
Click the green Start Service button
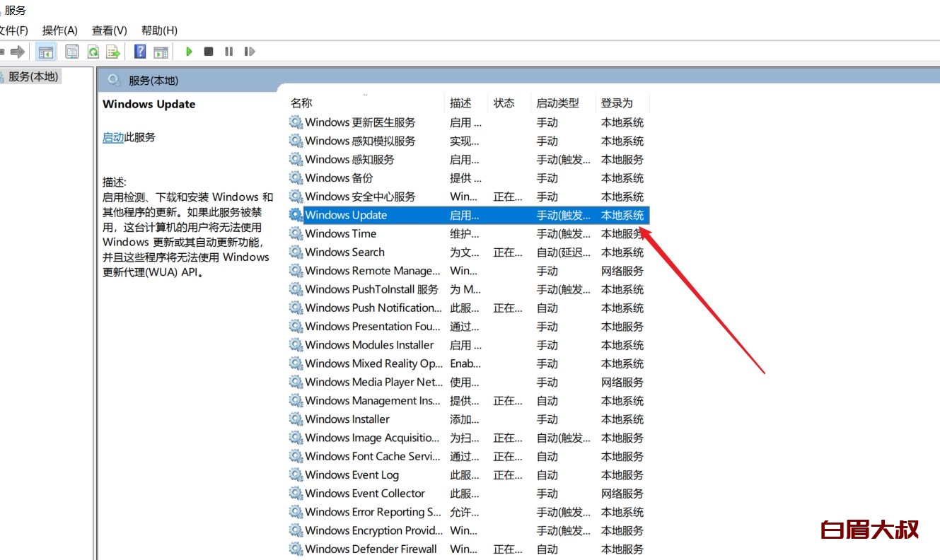click(189, 52)
